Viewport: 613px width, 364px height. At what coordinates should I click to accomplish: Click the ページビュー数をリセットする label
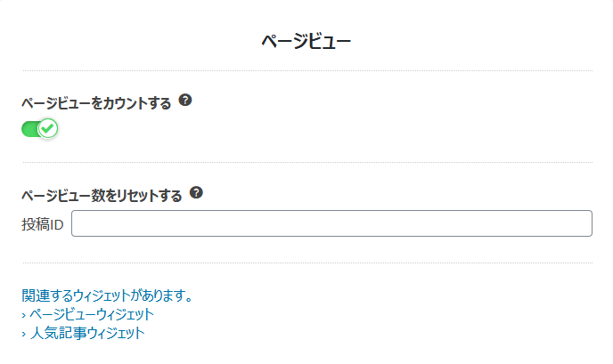click(102, 196)
